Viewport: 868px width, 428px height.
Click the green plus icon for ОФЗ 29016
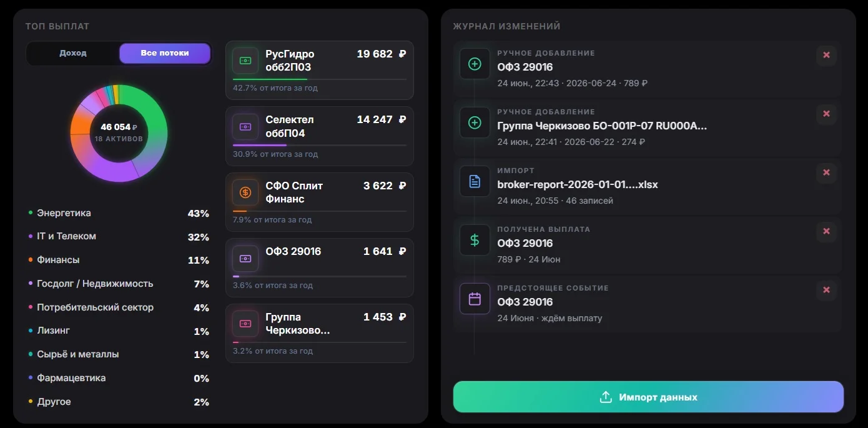(x=475, y=64)
